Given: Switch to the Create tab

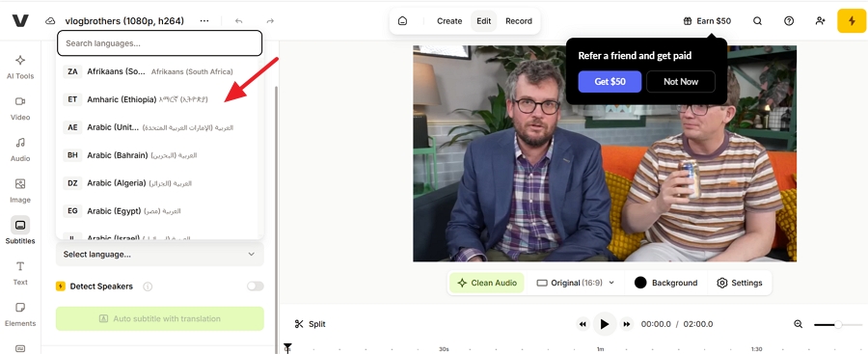Looking at the screenshot, I should point(449,21).
